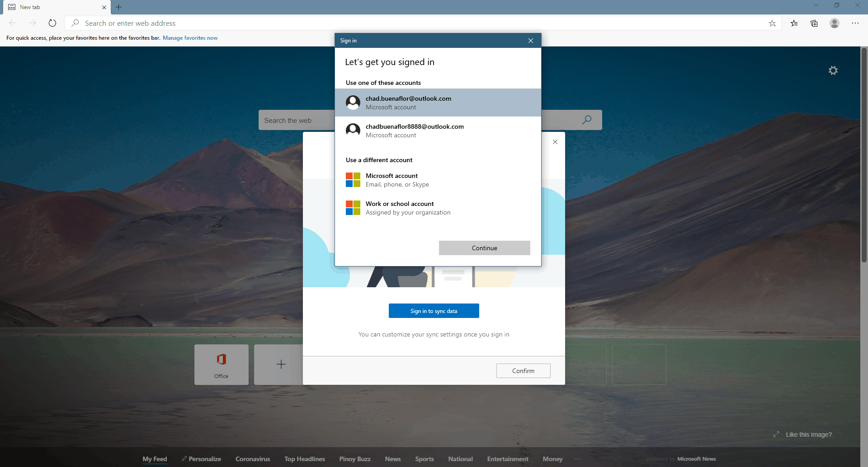The width and height of the screenshot is (868, 467).
Task: Open the News feed tab
Action: tap(393, 459)
